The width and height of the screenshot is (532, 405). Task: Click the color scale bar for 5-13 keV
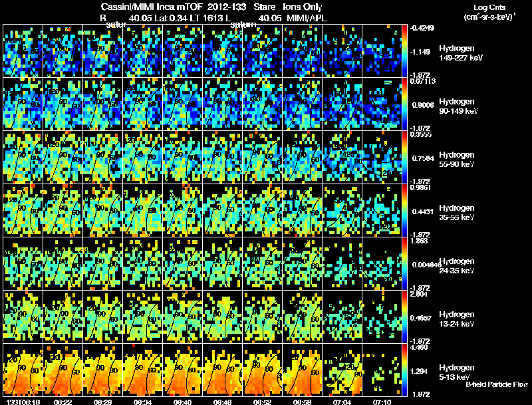pos(404,370)
